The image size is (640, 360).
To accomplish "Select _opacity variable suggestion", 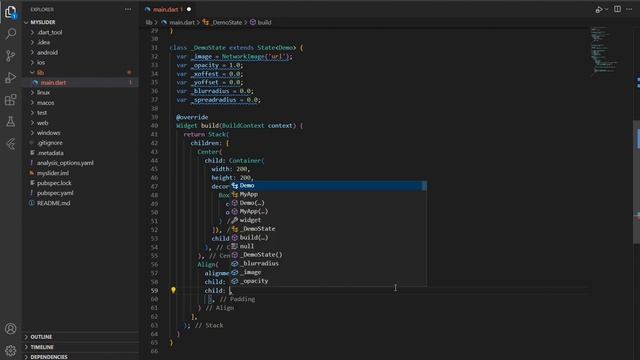I will [327, 281].
